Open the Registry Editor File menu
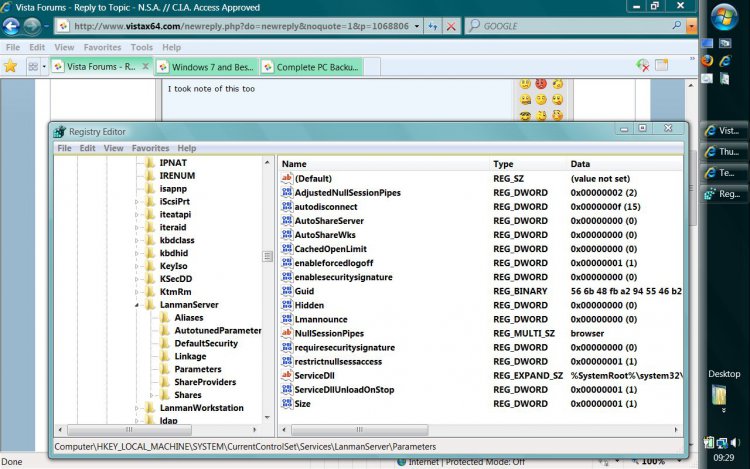 tap(64, 148)
